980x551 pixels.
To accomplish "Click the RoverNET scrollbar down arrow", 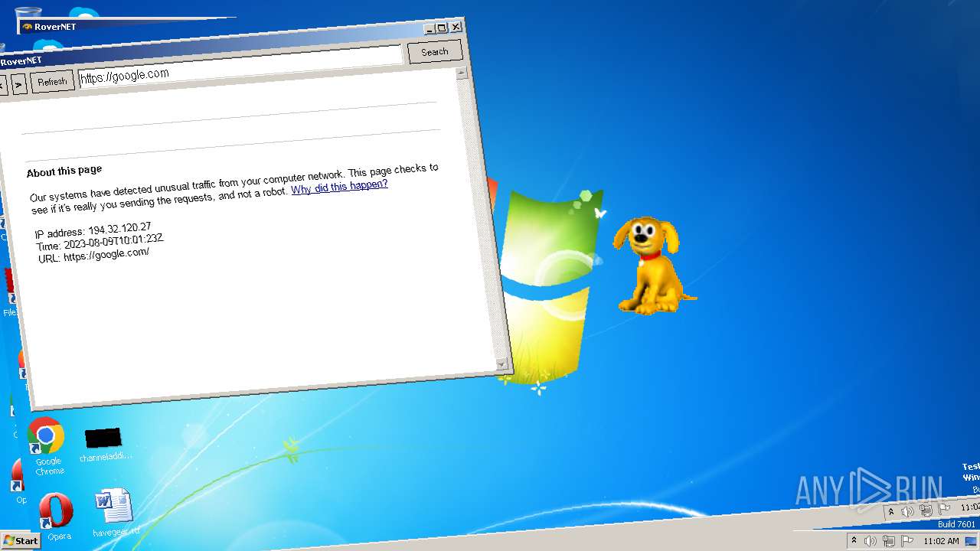I will [501, 365].
